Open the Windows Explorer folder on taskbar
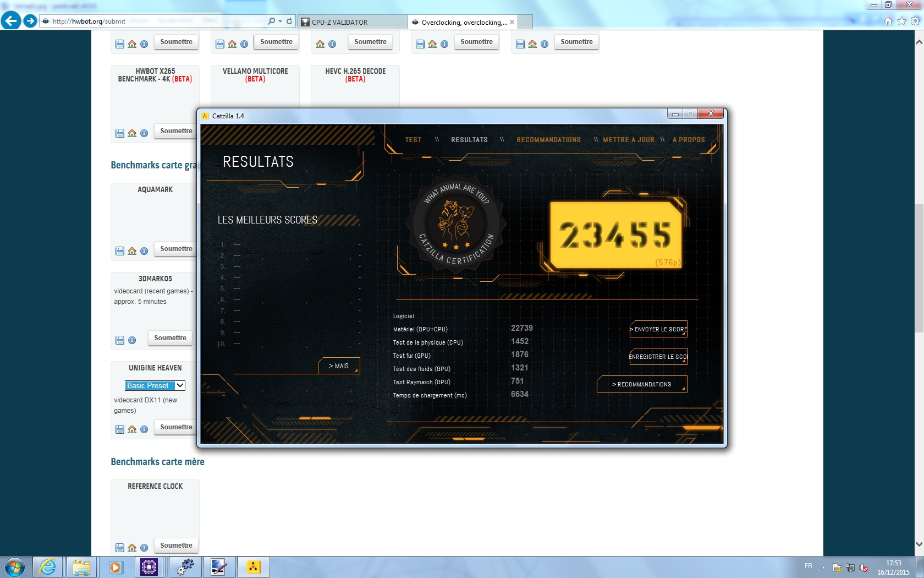This screenshot has height=578, width=924. 81,567
